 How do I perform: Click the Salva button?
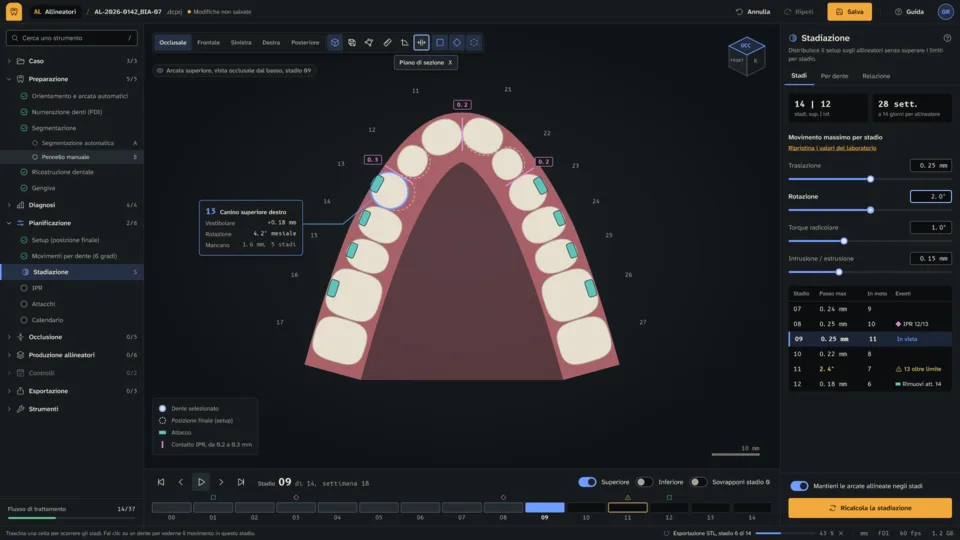849,12
